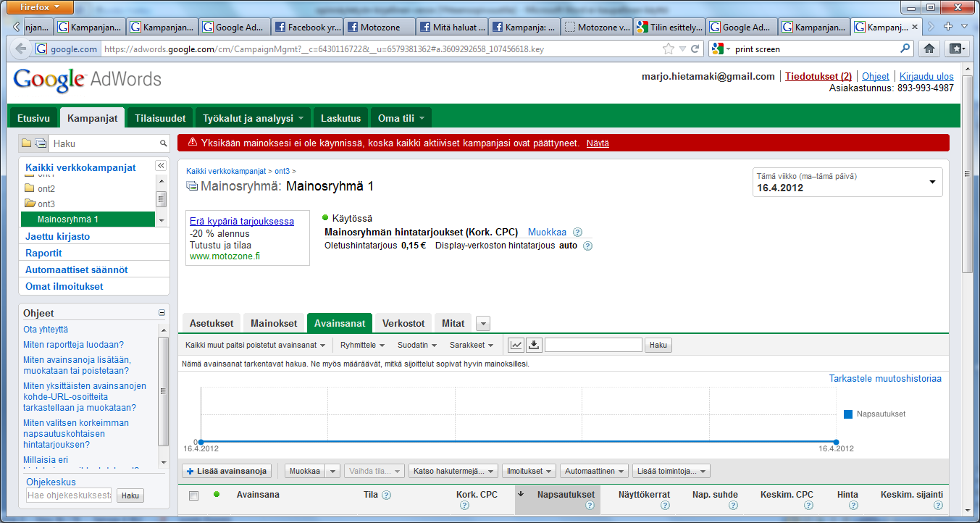The image size is (980, 523).
Task: Click the Lisää avainsanoja button
Action: pos(227,471)
